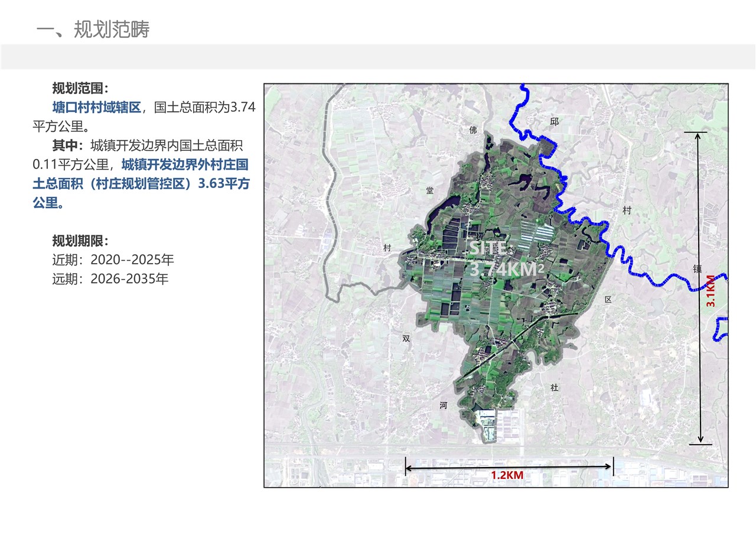Click the red 3.1KM vertical dimension label

[x=711, y=290]
